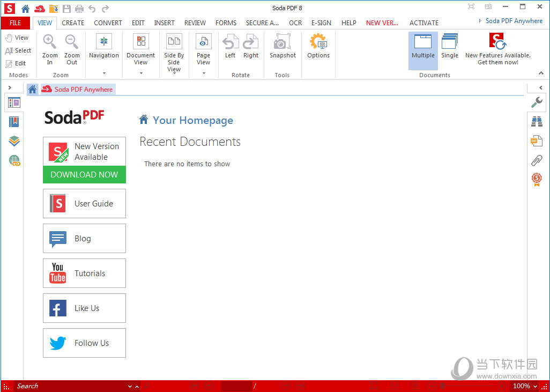Click the Zoom In magnifier
550x392 pixels.
pos(50,49)
